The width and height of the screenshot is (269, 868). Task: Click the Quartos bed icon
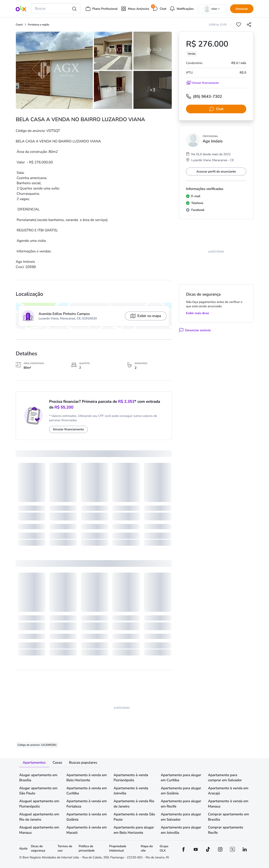[74, 365]
